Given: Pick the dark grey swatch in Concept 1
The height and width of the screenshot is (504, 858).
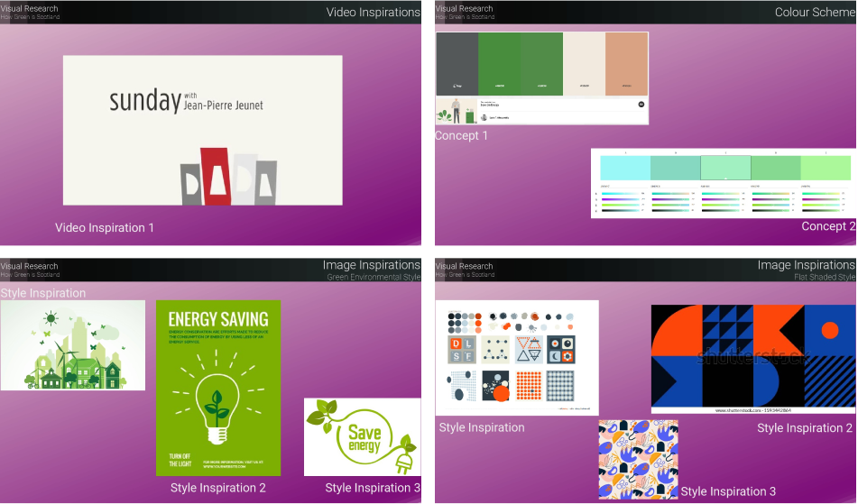Looking at the screenshot, I should 457,63.
